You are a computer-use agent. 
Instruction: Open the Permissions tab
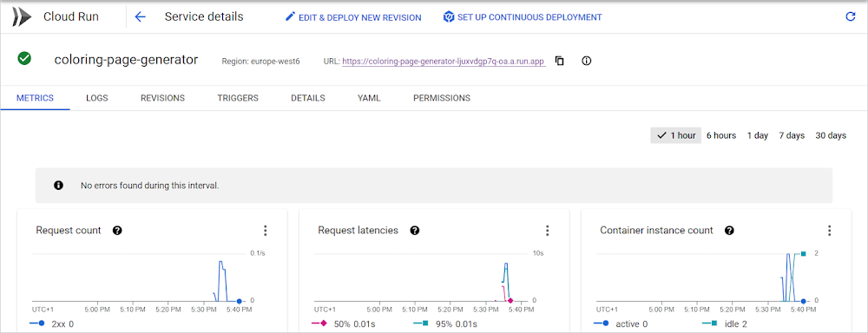(442, 98)
